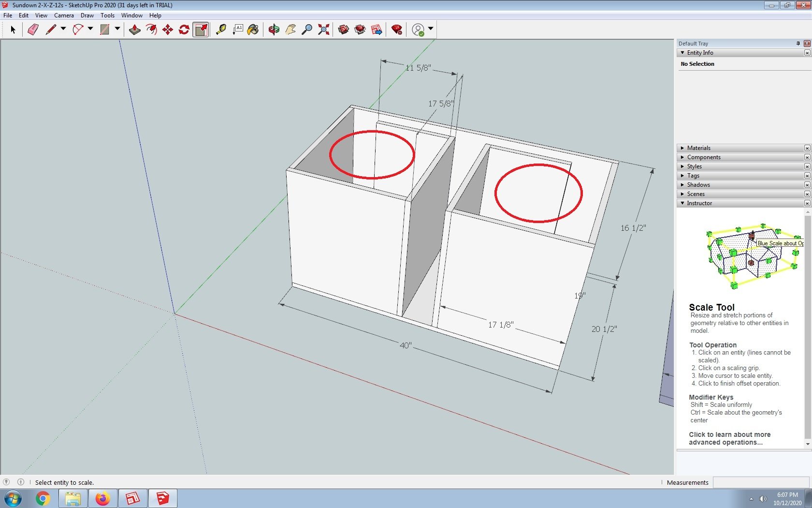Viewport: 812px width, 508px height.
Task: Collapse the Entity Info panel
Action: [683, 53]
